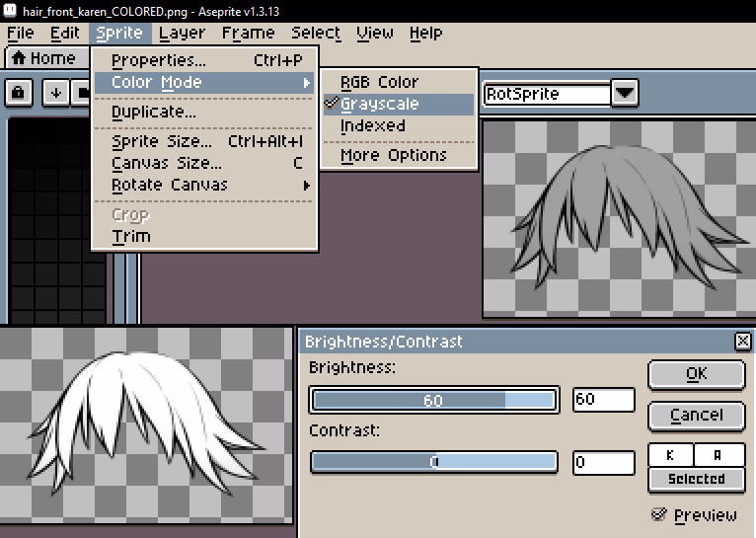The width and height of the screenshot is (756, 538).
Task: Uncheck the Preview checkbox
Action: coord(658,514)
